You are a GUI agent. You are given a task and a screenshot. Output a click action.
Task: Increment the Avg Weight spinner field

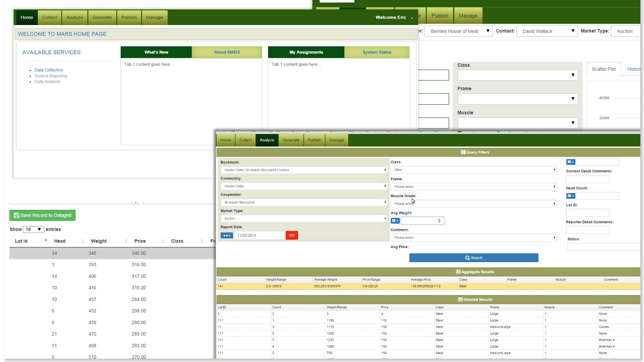tap(439, 219)
